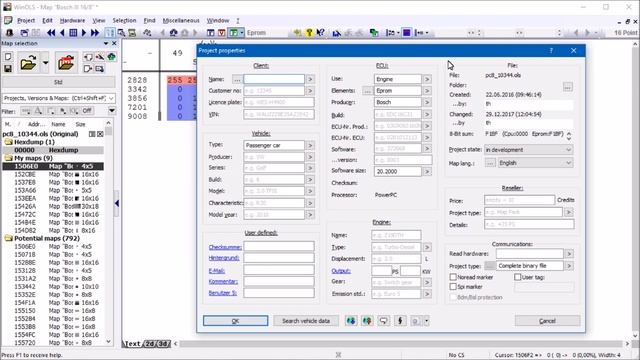Jump to last map with double-right arrow
Image resolution: width=640 pixels, height=360 pixels.
coord(95,33)
